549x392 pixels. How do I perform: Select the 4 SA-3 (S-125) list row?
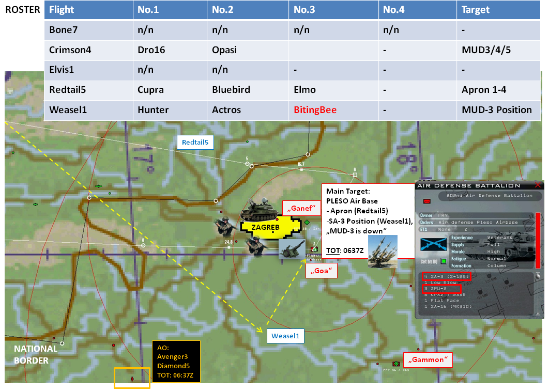coord(446,277)
